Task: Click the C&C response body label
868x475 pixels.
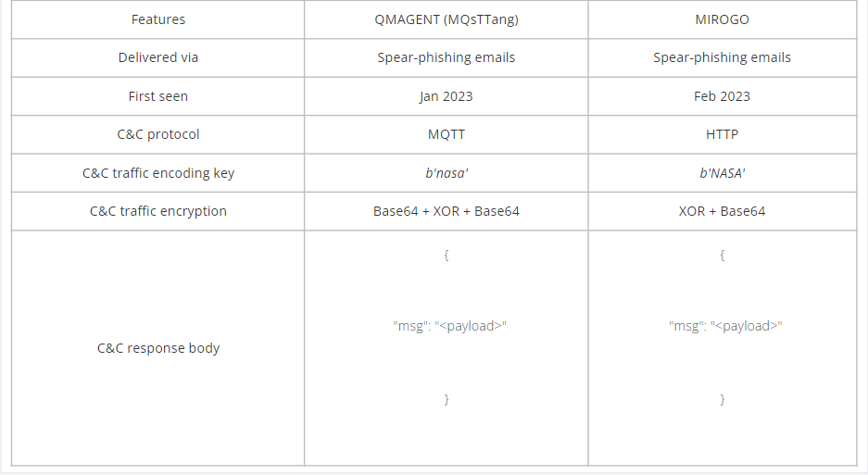Action: (157, 348)
